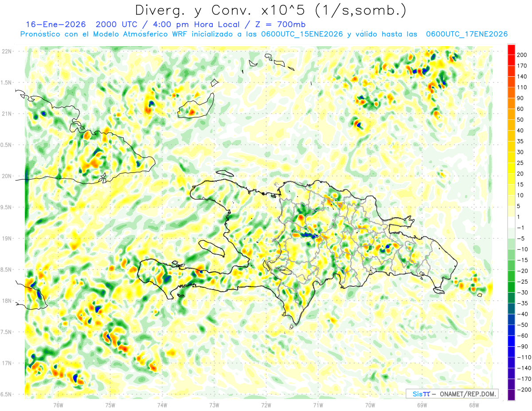The width and height of the screenshot is (532, 411).
Task: Click the '-90' color scale value
Action: pyautogui.click(x=522, y=347)
